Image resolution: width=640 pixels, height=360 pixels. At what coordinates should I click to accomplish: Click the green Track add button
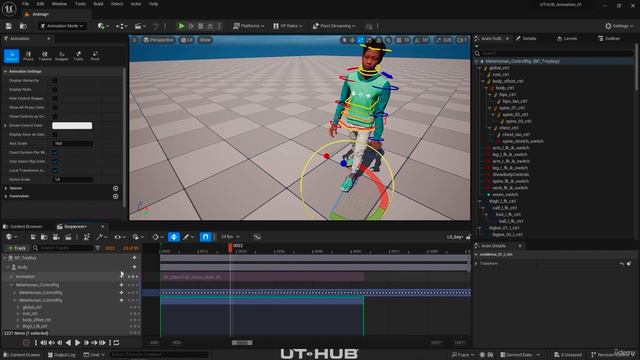coord(17,248)
